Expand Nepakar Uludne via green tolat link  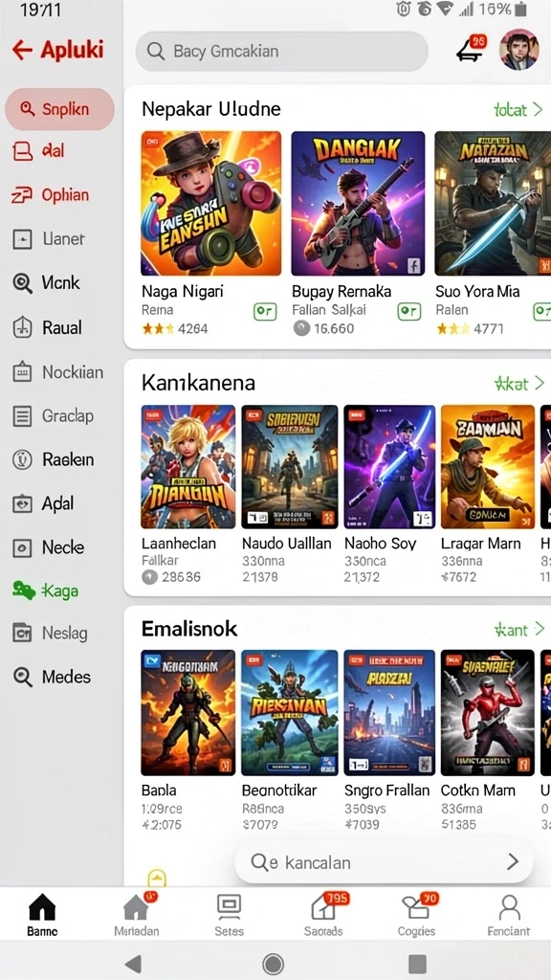pyautogui.click(x=518, y=110)
